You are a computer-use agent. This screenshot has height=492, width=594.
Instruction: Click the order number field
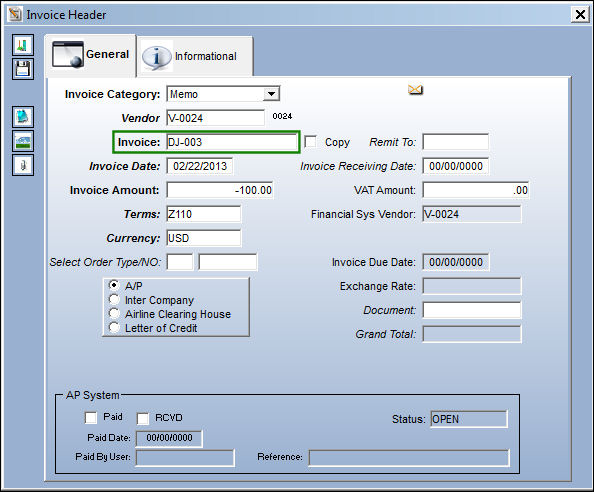point(228,262)
